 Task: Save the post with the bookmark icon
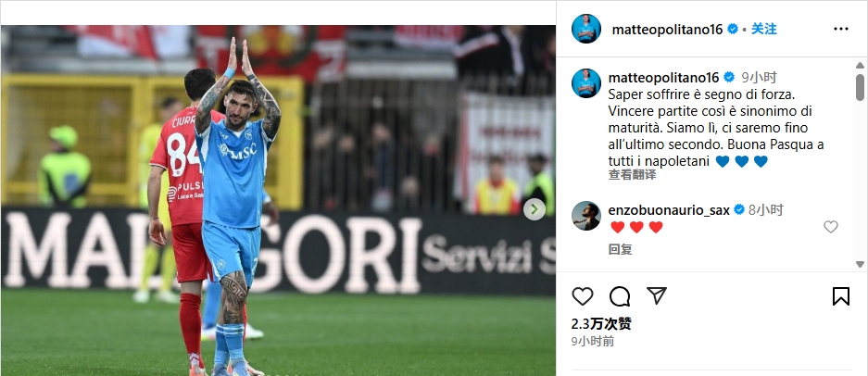[840, 296]
